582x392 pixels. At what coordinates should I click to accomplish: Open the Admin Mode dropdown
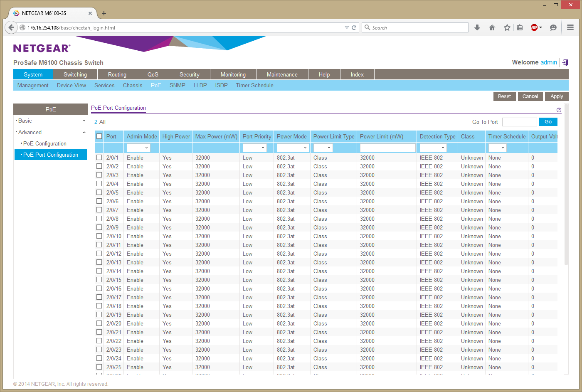click(138, 148)
